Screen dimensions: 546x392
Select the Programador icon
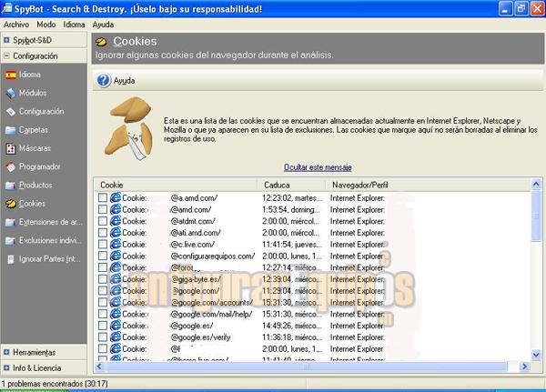point(11,166)
